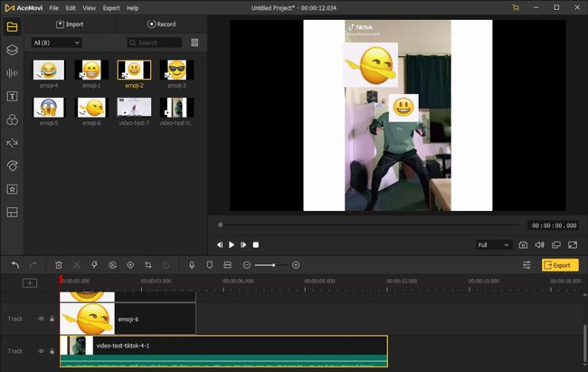
Task: Click the Record button
Action: tap(161, 24)
